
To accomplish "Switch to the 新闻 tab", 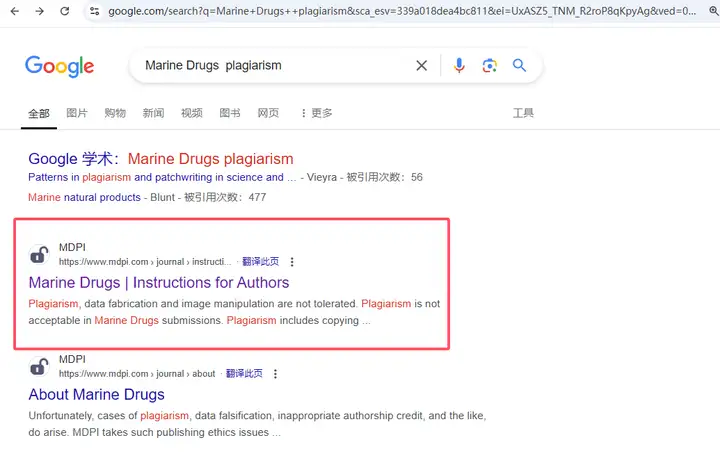I will tap(153, 113).
